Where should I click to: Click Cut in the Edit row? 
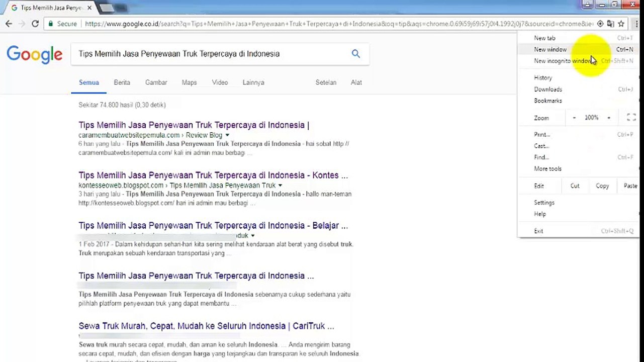point(575,186)
